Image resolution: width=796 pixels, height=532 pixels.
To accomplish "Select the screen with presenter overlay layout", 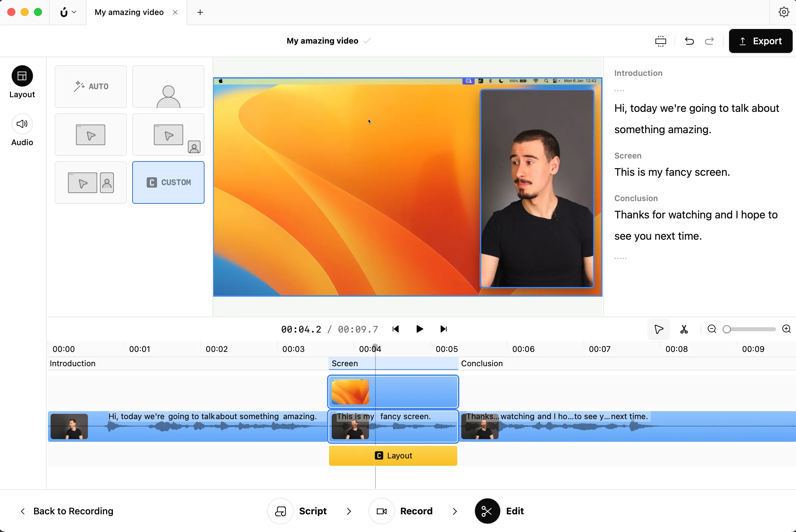I will coord(168,134).
